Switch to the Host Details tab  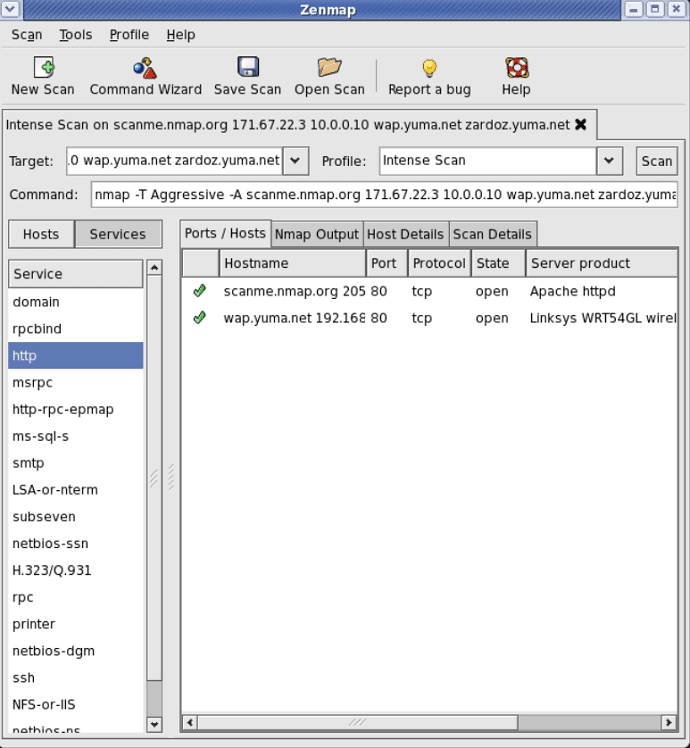405,234
